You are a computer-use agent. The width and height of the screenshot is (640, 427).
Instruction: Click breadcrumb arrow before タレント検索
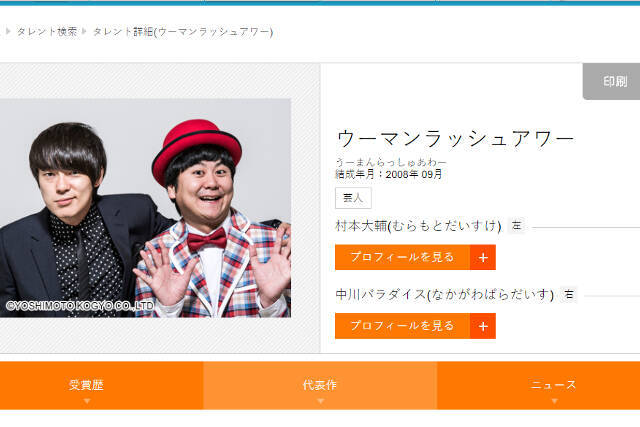[x=8, y=31]
